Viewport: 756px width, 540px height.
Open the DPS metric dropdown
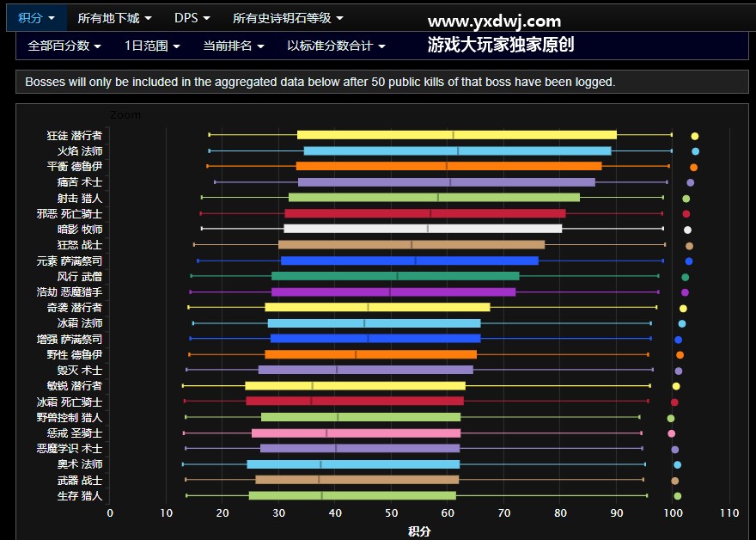point(192,18)
